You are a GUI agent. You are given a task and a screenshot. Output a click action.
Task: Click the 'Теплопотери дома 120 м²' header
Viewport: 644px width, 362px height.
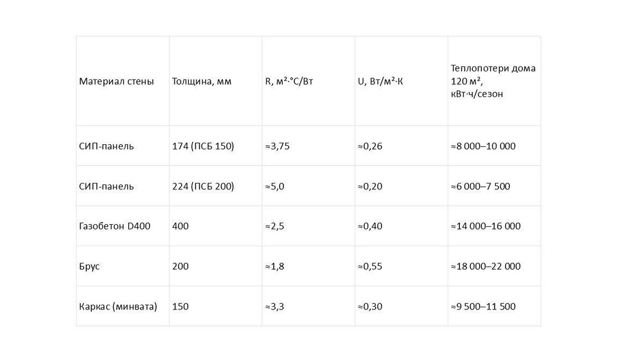(494, 81)
